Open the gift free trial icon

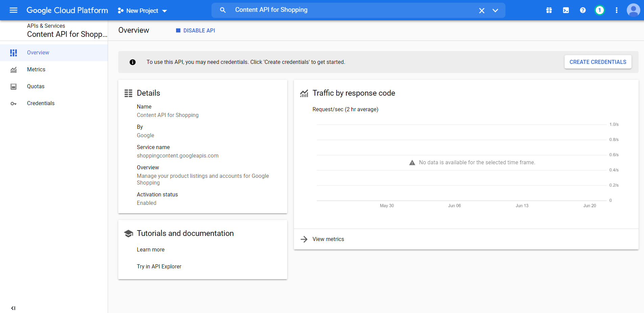click(x=549, y=10)
